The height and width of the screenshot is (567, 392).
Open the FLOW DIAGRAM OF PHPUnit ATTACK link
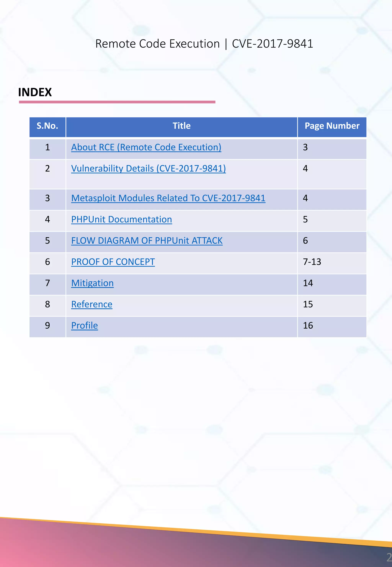coord(147,240)
